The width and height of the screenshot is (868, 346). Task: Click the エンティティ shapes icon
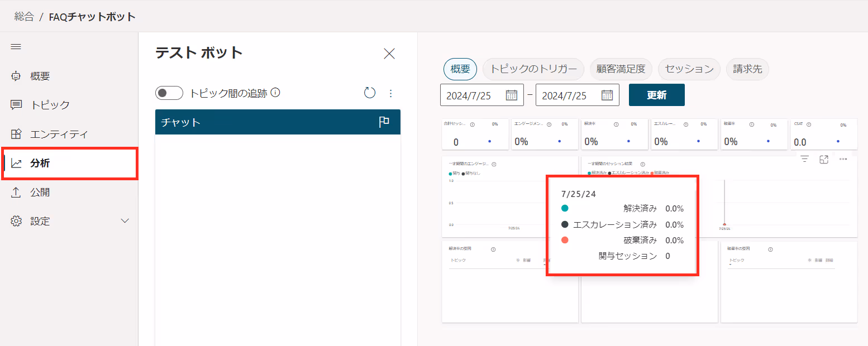pos(16,134)
